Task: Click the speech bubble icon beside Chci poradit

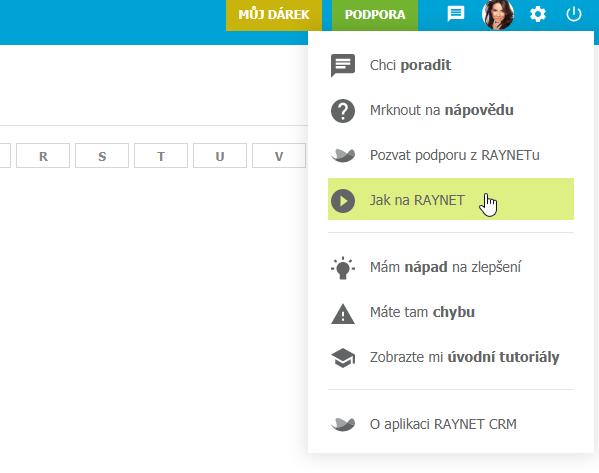Action: (x=343, y=66)
